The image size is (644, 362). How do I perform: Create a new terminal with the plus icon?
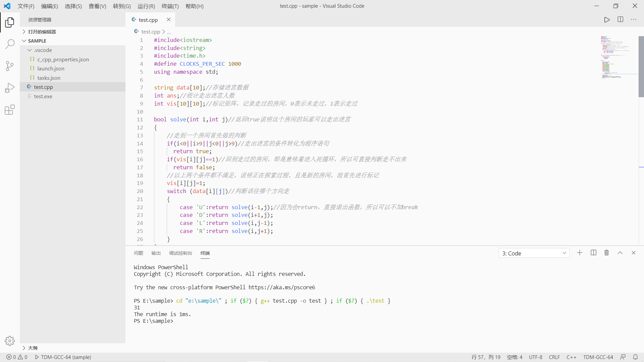point(580,253)
